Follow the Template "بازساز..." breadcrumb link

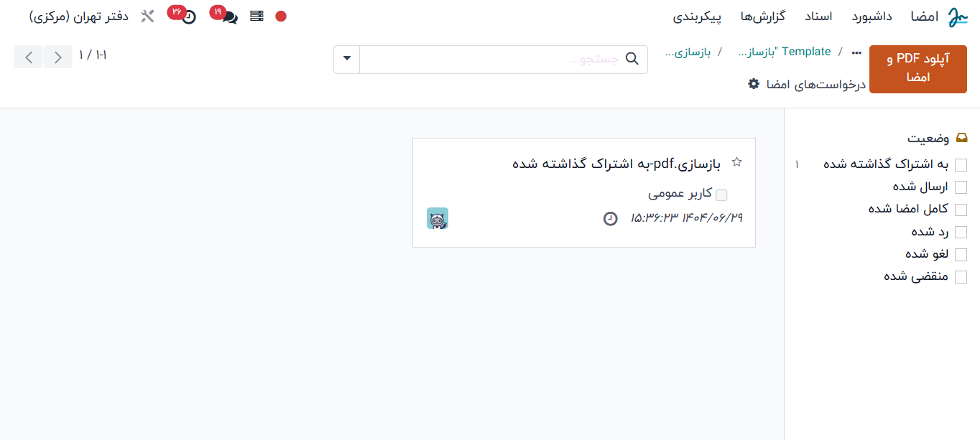[x=785, y=52]
